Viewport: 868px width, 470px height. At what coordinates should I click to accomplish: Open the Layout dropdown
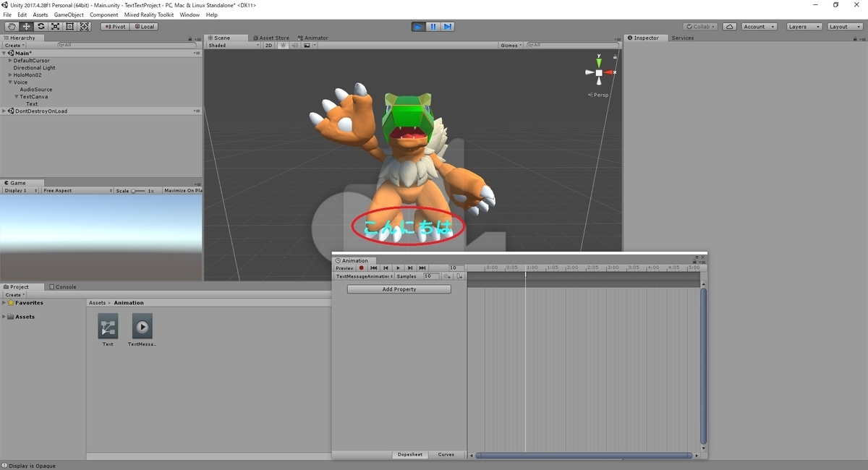[844, 27]
